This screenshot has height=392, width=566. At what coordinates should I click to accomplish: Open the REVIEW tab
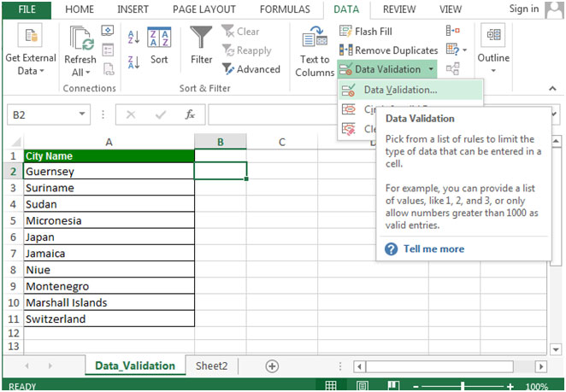tap(401, 9)
